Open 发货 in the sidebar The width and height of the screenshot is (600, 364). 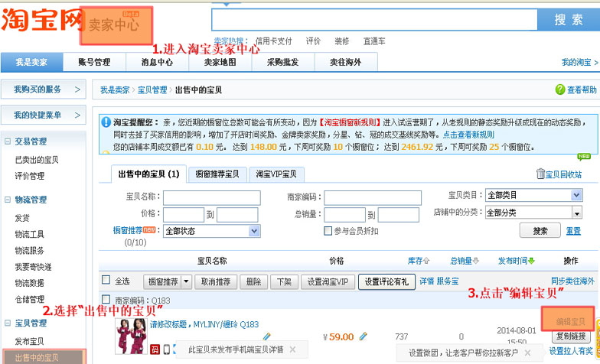pos(22,218)
